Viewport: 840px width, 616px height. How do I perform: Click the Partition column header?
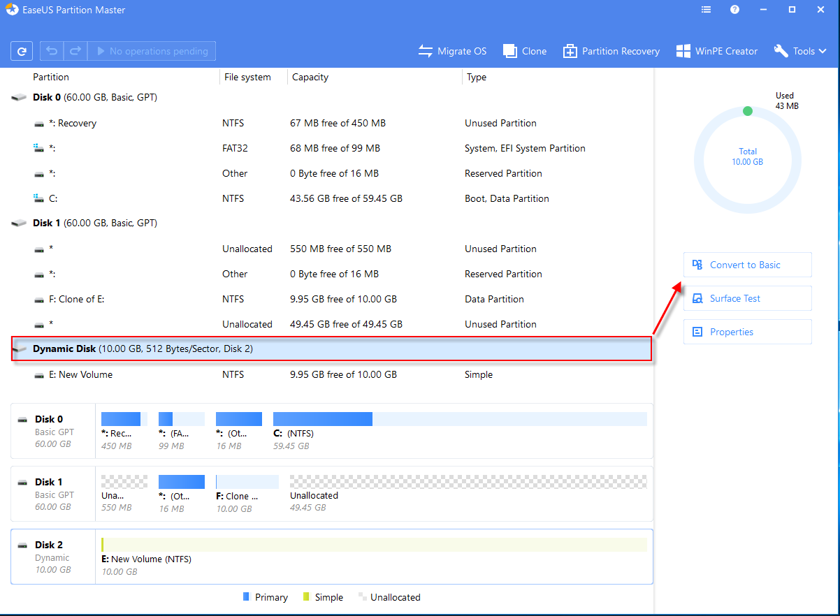[51, 77]
